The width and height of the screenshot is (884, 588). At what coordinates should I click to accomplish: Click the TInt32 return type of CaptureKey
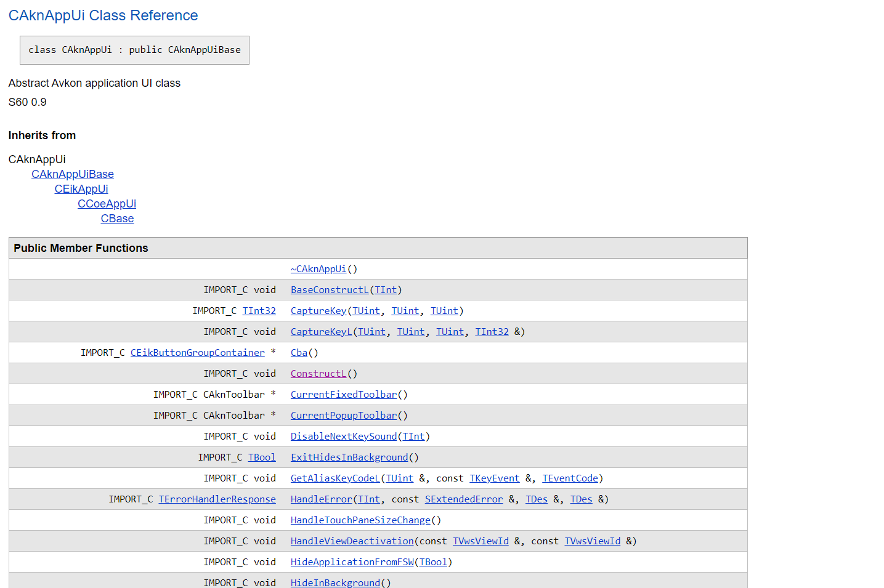click(259, 311)
